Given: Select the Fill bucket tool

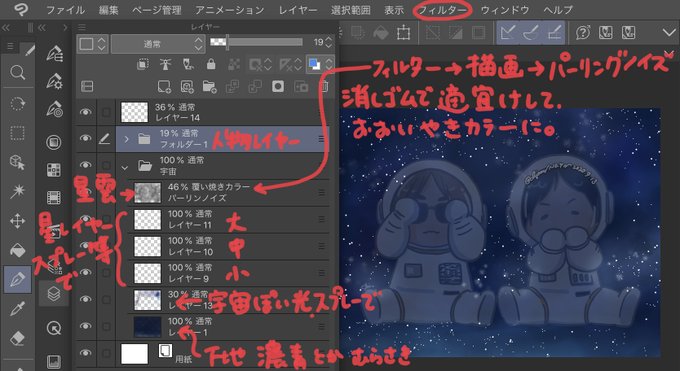Looking at the screenshot, I should point(17,250).
